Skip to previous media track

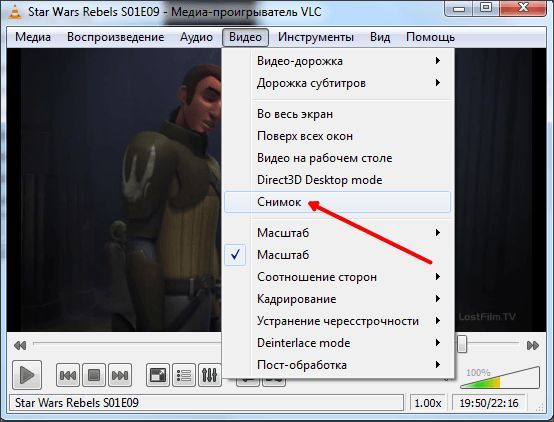(x=68, y=375)
